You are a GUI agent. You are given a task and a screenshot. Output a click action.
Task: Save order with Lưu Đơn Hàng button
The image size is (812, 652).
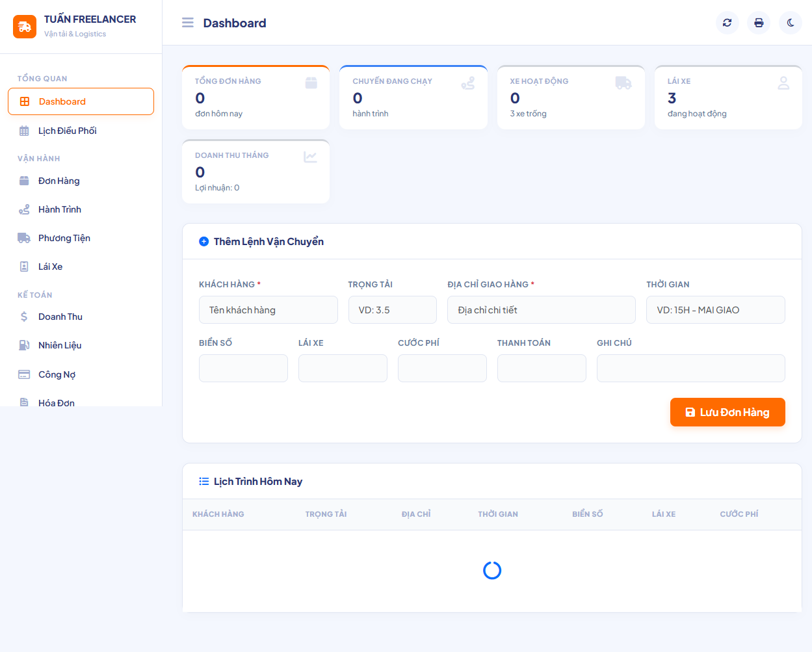coord(727,412)
